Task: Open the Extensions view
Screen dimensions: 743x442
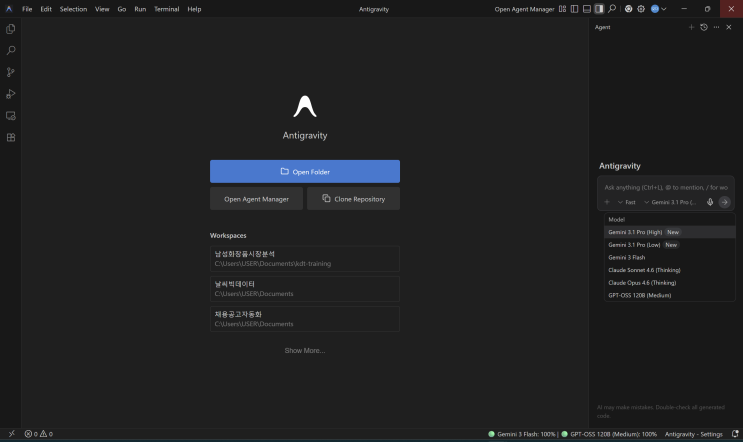Action: [10, 137]
